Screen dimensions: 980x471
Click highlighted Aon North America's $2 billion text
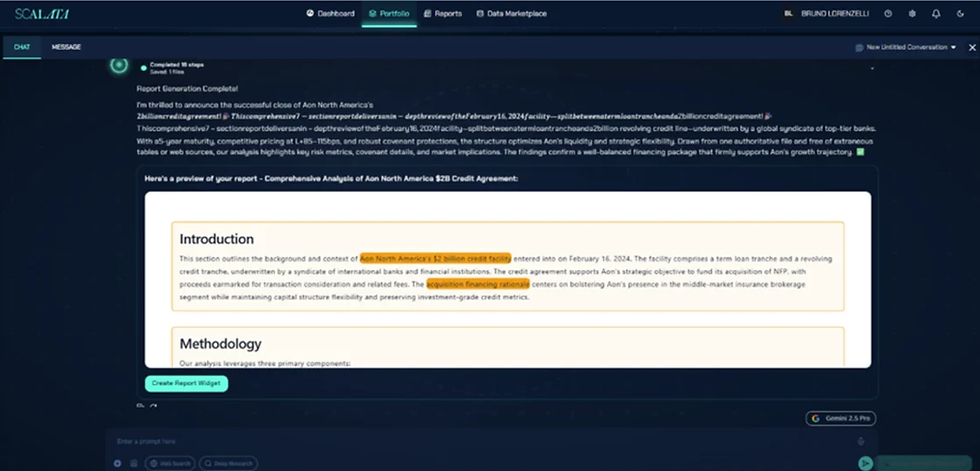(x=436, y=258)
